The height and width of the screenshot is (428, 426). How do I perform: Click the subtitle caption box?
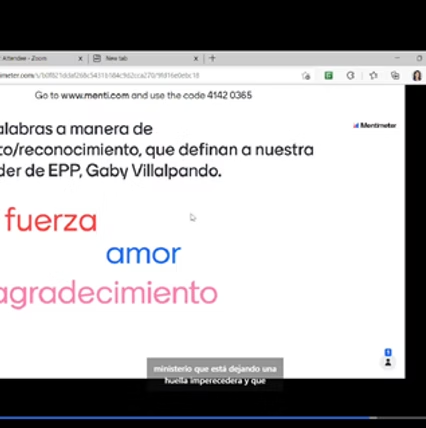[215, 374]
